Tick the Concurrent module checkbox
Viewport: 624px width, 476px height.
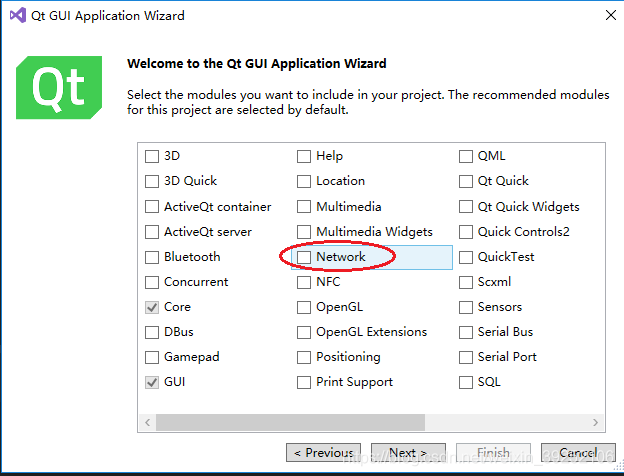[152, 283]
